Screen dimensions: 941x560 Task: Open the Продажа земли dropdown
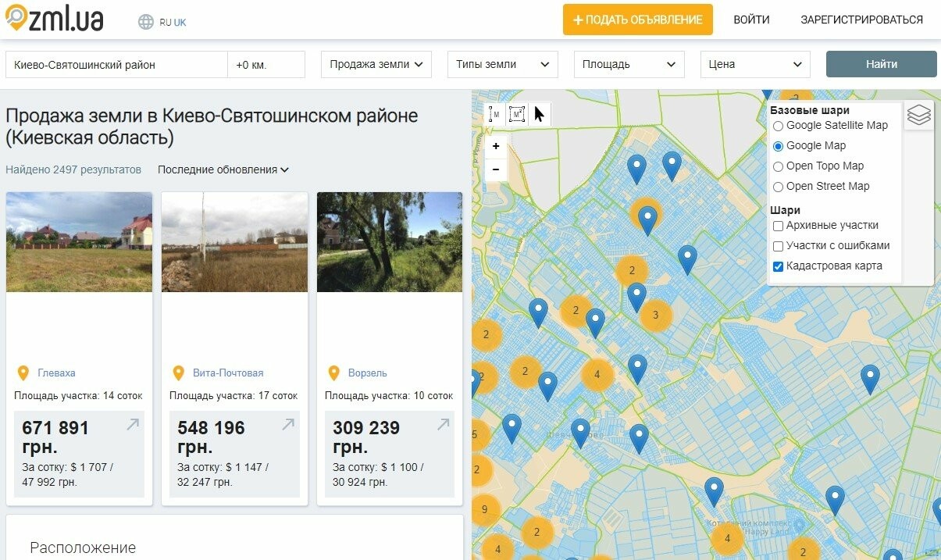(376, 65)
